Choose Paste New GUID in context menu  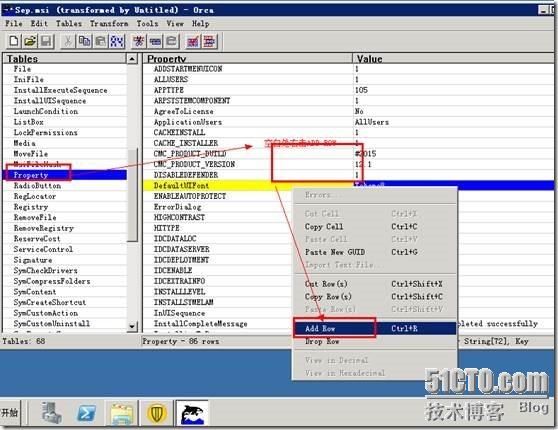click(374, 252)
